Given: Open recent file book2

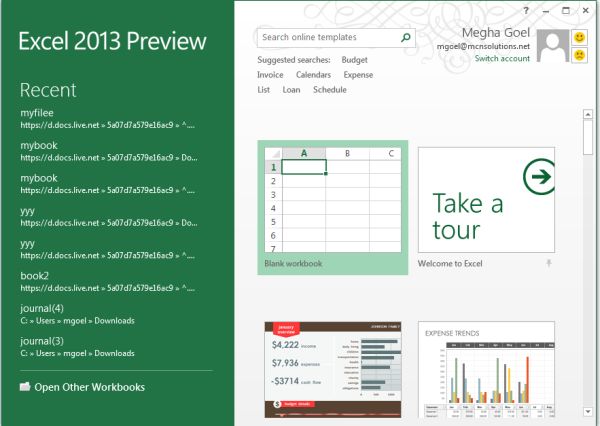Looking at the screenshot, I should click(108, 281).
